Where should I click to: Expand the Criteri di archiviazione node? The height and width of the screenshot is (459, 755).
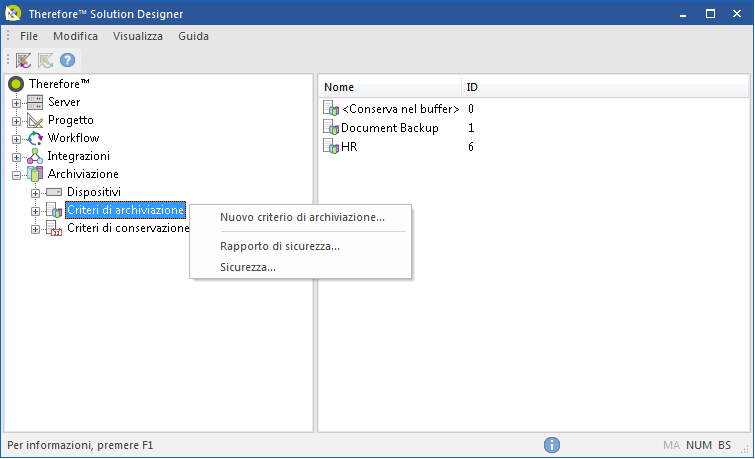coord(35,211)
